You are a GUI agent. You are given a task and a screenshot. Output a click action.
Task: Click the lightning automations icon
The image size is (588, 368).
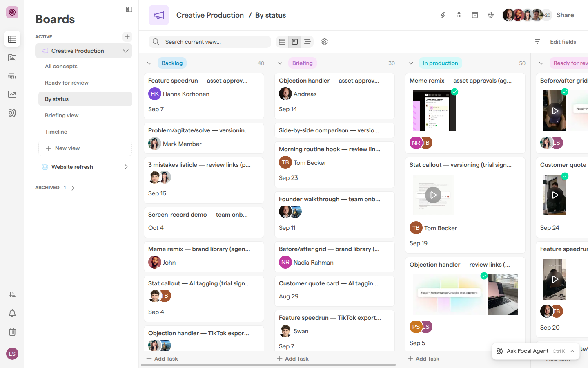(443, 15)
